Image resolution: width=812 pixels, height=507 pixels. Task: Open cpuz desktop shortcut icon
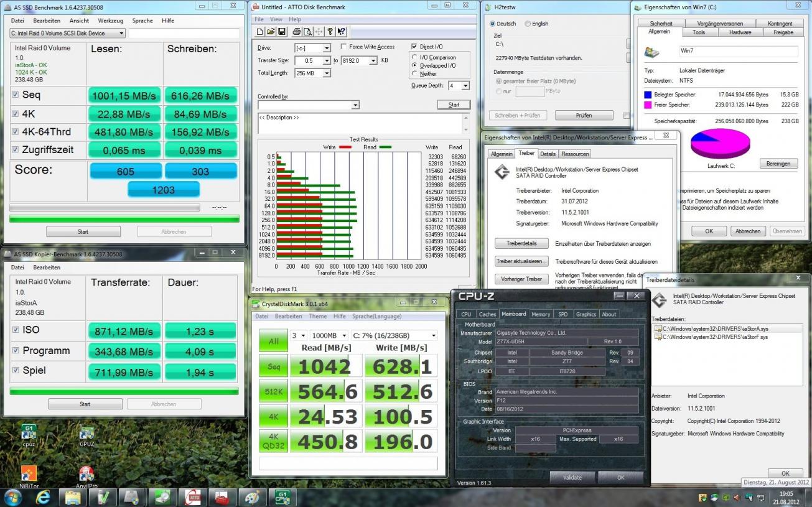point(29,435)
